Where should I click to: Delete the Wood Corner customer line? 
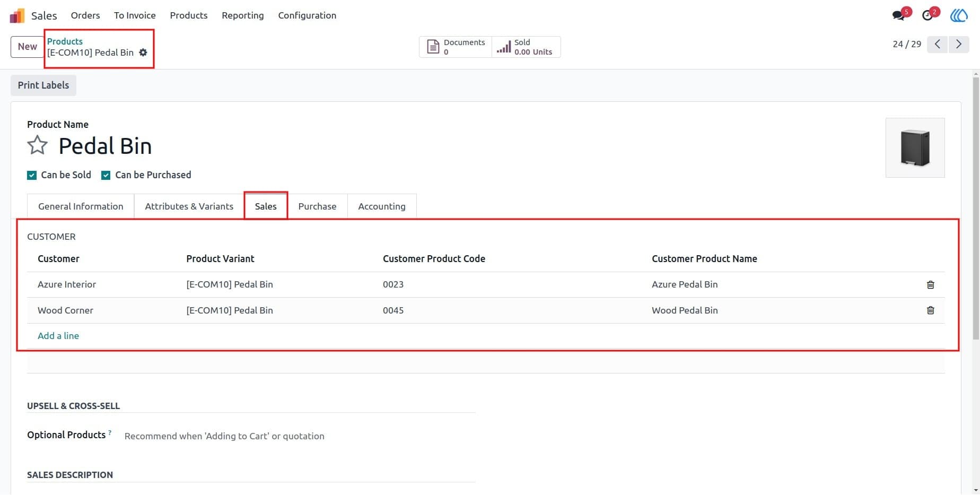pyautogui.click(x=930, y=310)
